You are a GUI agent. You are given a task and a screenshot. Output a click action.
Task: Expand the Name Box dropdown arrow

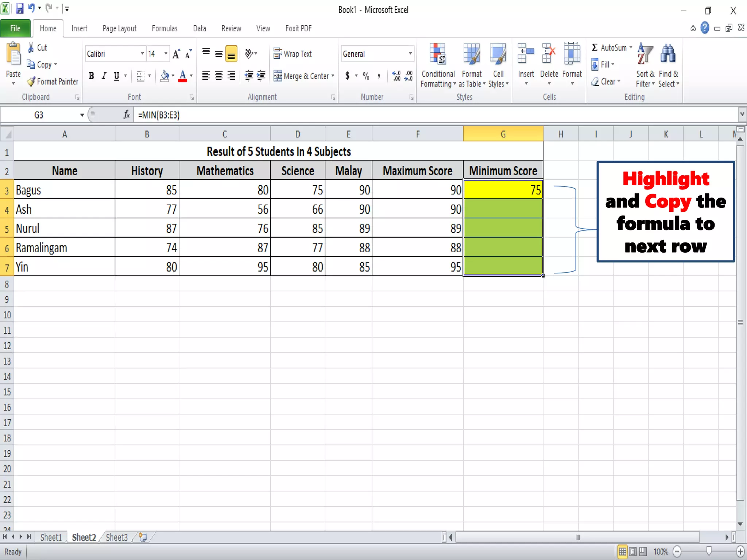tap(82, 115)
